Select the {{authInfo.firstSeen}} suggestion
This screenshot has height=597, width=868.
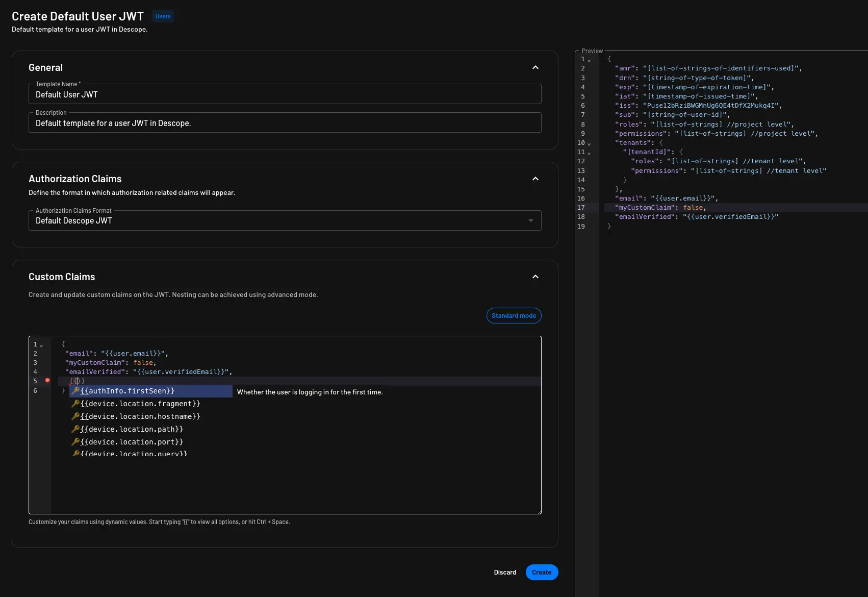coord(151,391)
